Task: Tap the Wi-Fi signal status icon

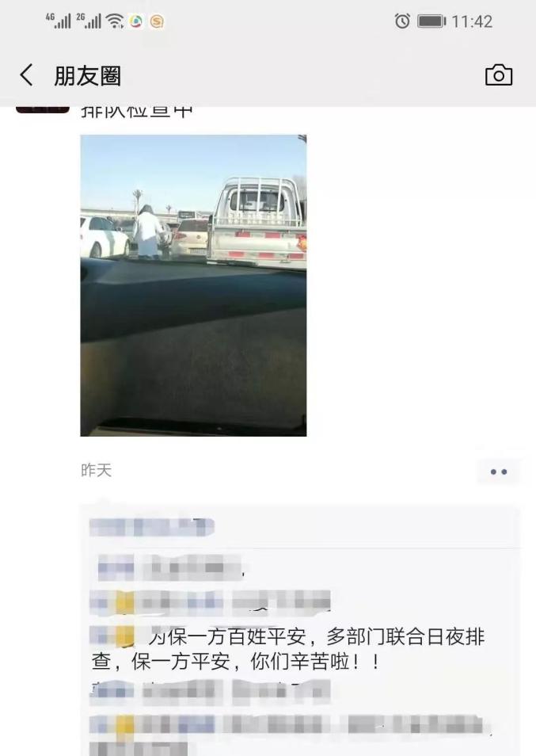Action: coord(115,21)
